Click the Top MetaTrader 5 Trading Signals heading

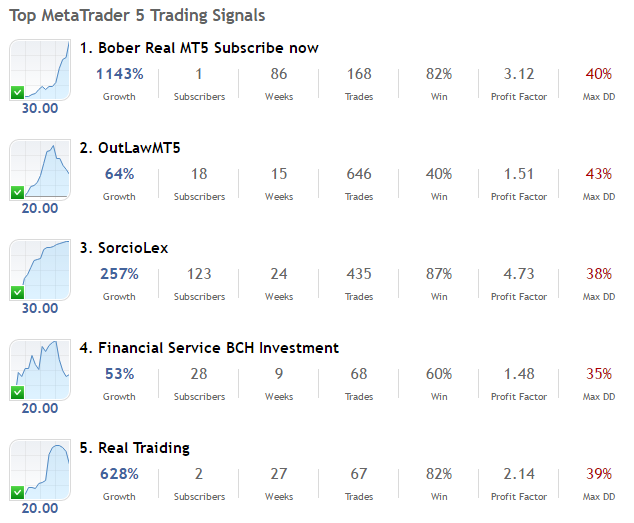(x=138, y=16)
